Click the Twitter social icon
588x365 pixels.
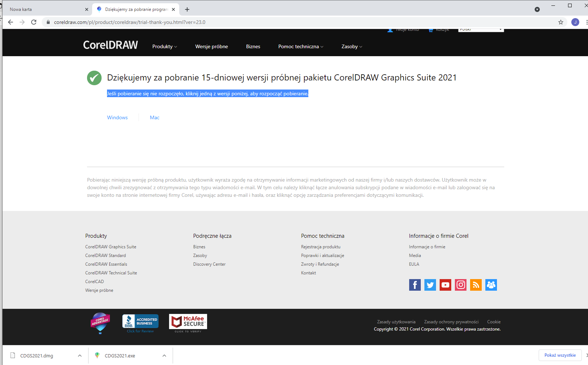tap(430, 285)
